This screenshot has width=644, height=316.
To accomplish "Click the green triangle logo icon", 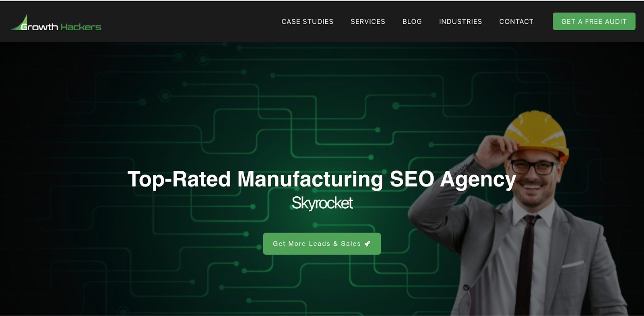I will click(21, 23).
